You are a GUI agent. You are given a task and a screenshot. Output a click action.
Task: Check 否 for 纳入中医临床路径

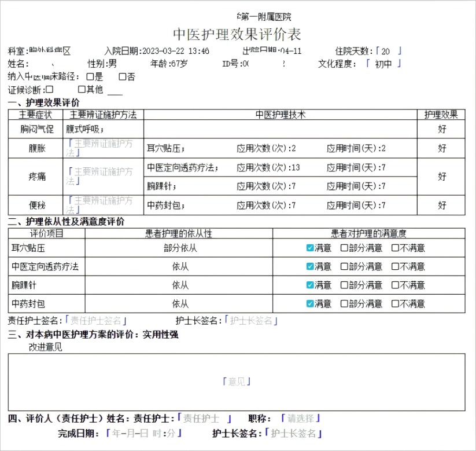[122, 76]
